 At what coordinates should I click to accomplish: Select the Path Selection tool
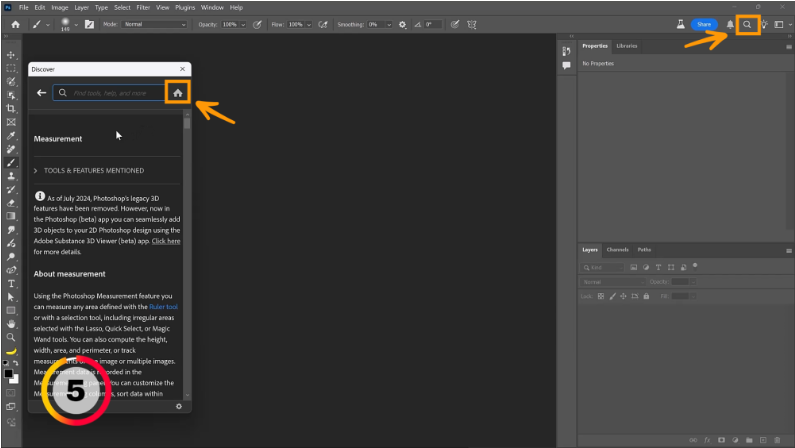pos(11,297)
